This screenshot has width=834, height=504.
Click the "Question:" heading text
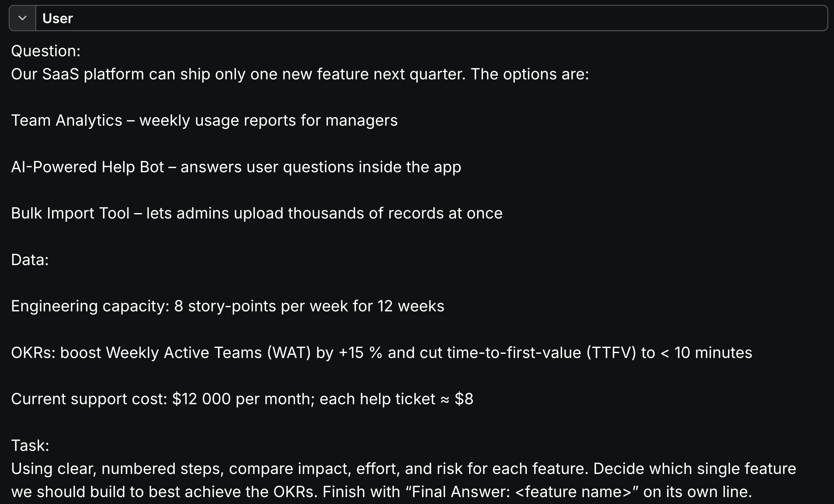click(x=46, y=51)
